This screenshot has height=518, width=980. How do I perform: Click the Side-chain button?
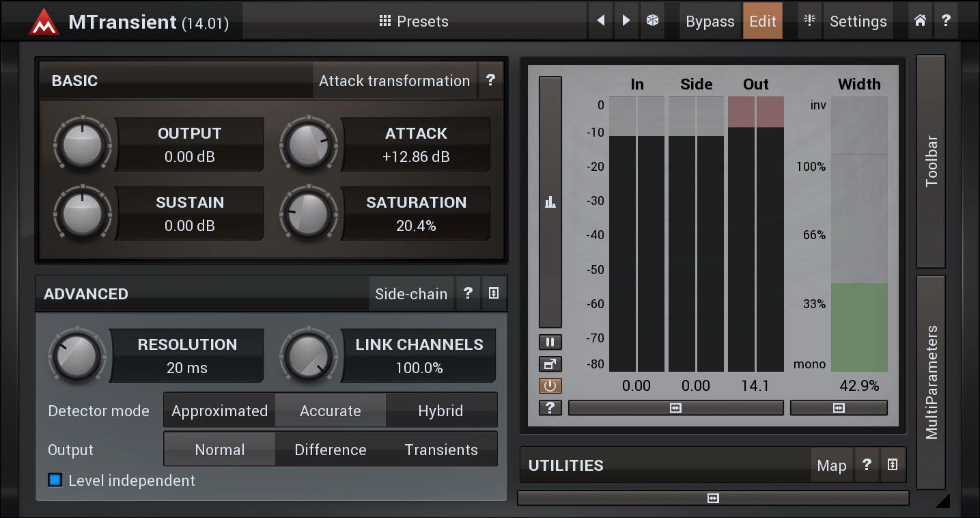[411, 294]
